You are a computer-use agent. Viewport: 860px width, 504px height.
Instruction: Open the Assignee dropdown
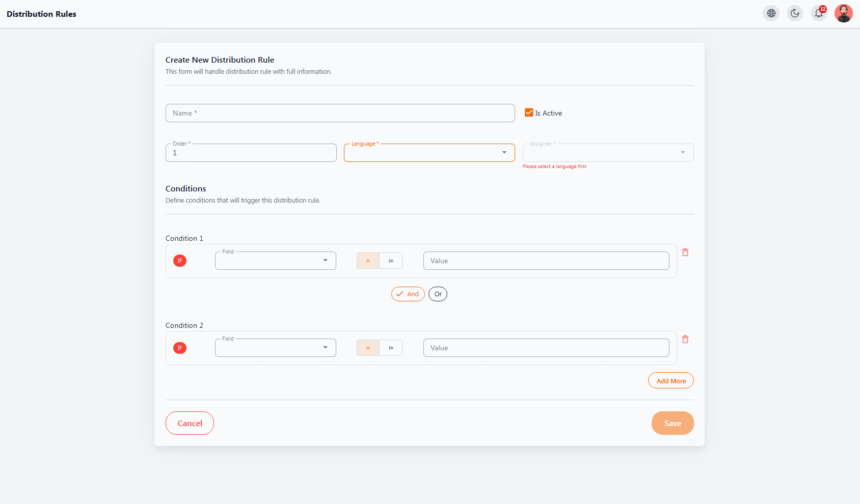coord(608,153)
